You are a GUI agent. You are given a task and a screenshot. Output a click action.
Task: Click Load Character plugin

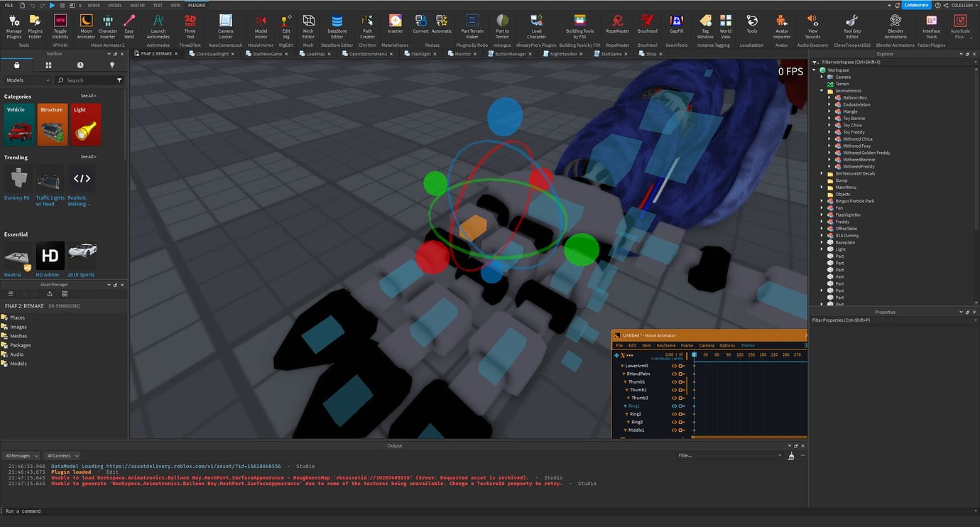coord(536,26)
